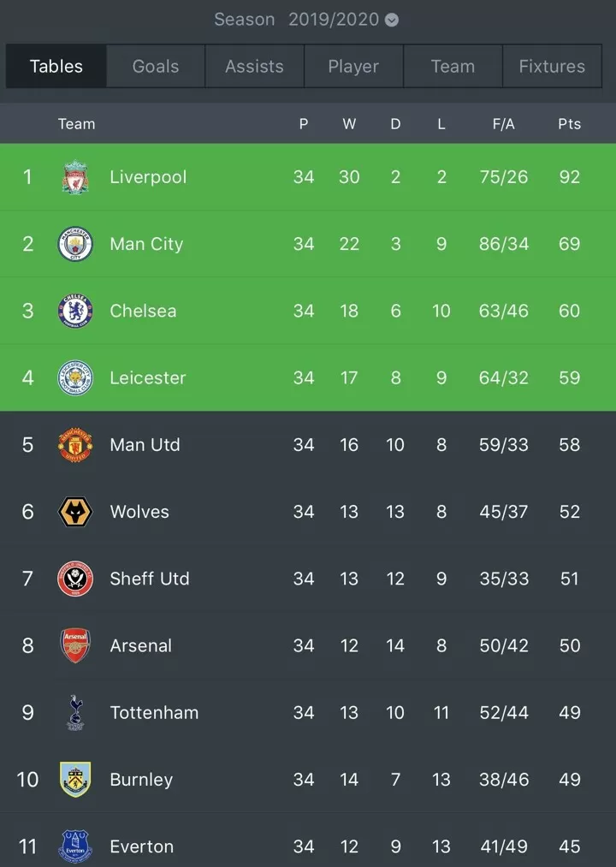Switch to the Fixtures tab
Screen dimensions: 616x867
click(552, 67)
